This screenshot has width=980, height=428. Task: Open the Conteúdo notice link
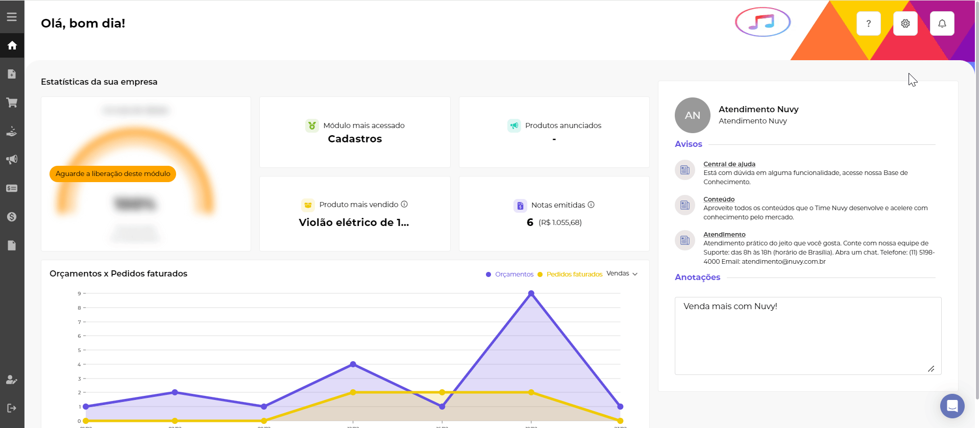(x=719, y=199)
